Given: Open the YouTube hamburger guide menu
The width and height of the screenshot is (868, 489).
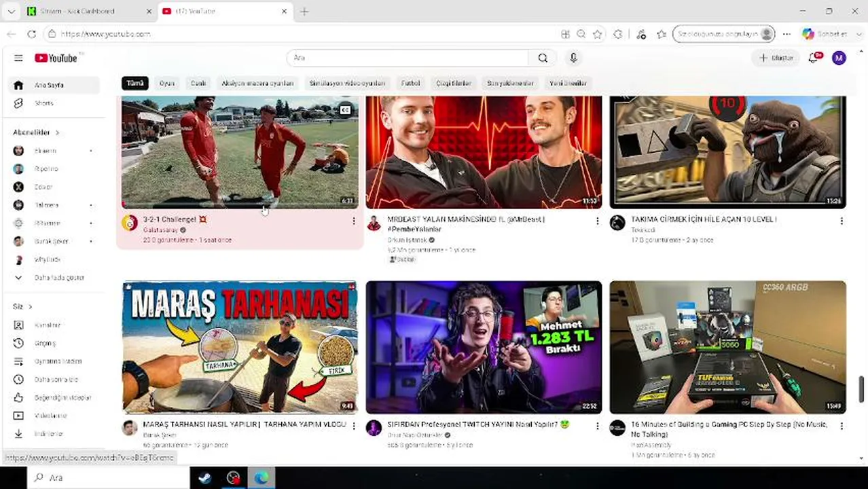Looking at the screenshot, I should click(x=18, y=58).
